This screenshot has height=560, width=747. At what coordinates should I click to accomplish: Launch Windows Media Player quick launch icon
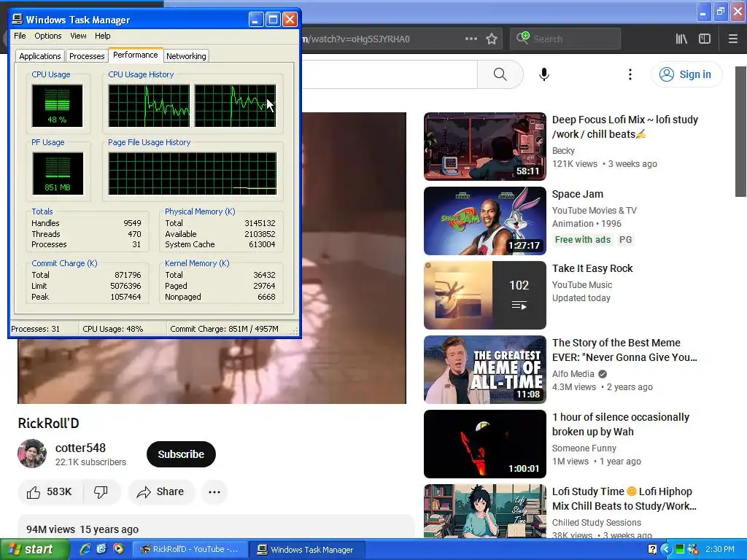118,549
